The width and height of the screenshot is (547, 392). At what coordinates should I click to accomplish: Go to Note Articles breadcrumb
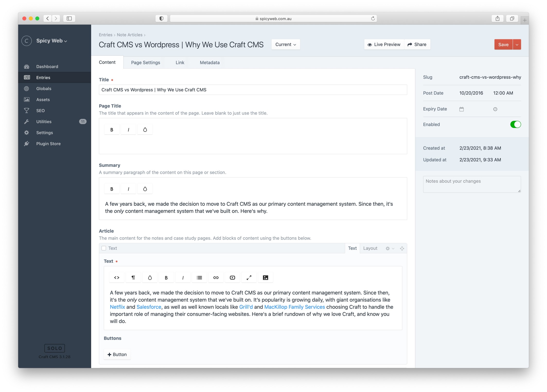[x=130, y=35]
